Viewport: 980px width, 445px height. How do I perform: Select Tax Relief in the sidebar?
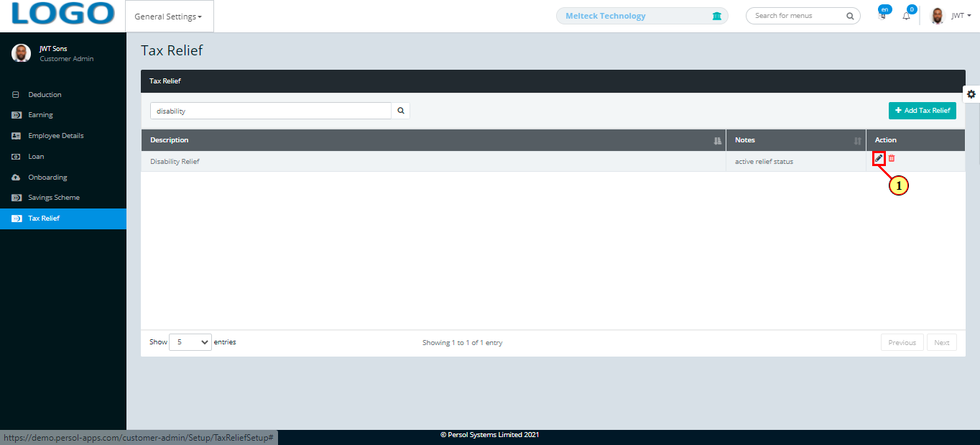click(x=63, y=219)
